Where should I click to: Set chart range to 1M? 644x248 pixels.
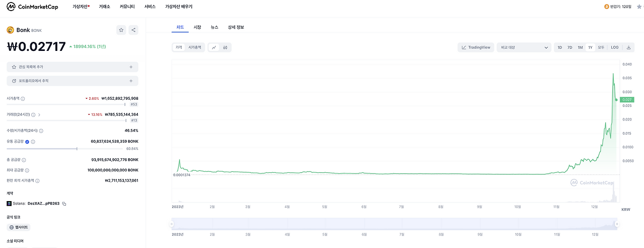pyautogui.click(x=580, y=47)
